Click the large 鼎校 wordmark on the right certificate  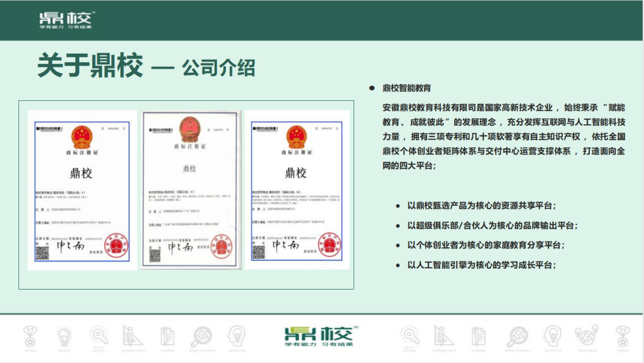coord(296,173)
